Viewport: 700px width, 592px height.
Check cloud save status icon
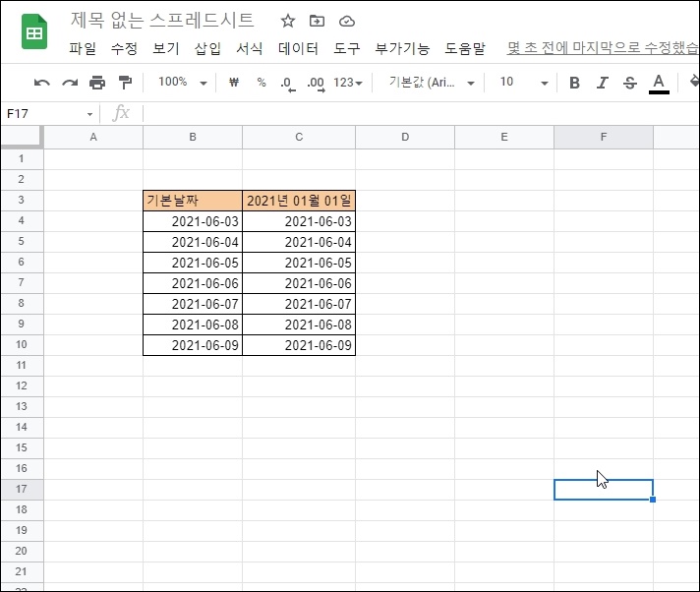click(347, 21)
